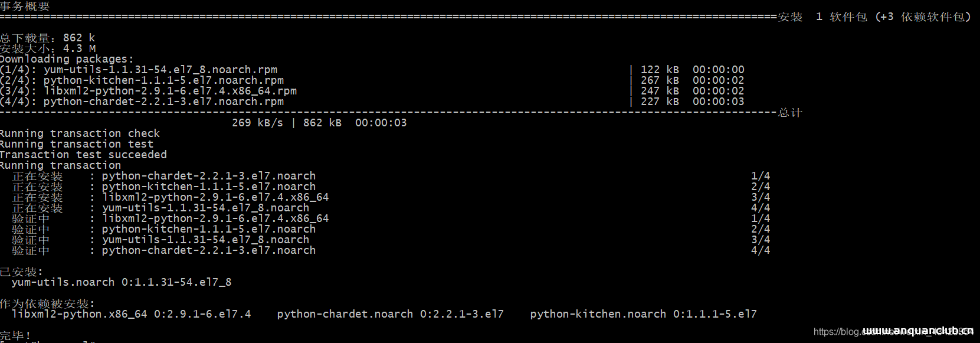Click python-kitchen.noarch 0:1.1.1-5.el7 dependency entry
Screen dimensions: 980x343
click(643, 314)
